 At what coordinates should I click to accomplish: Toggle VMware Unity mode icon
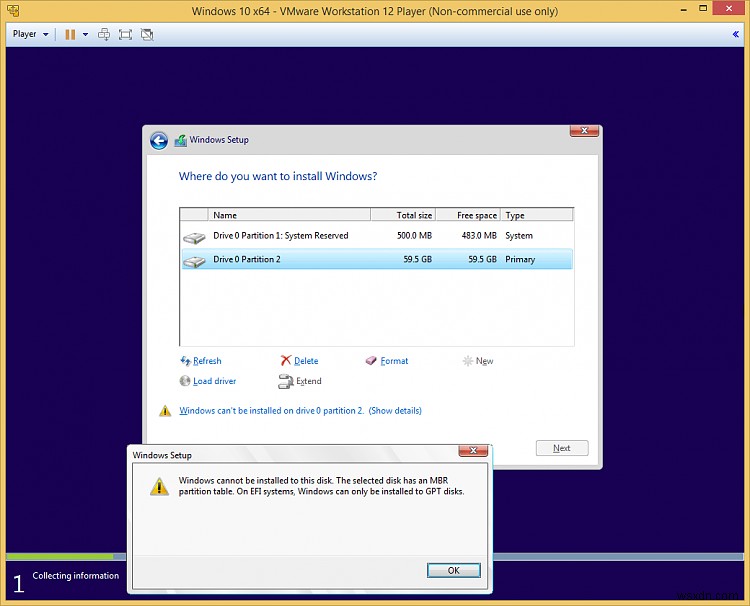(147, 34)
